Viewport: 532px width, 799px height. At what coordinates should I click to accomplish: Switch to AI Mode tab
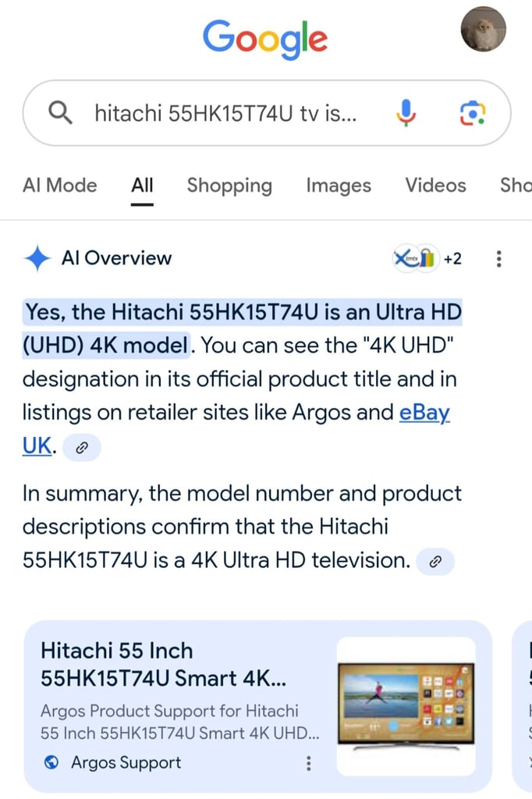click(x=59, y=185)
